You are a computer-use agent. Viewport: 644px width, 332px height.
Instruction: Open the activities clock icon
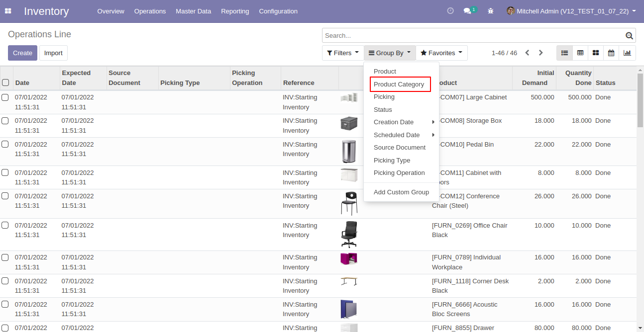pos(450,11)
